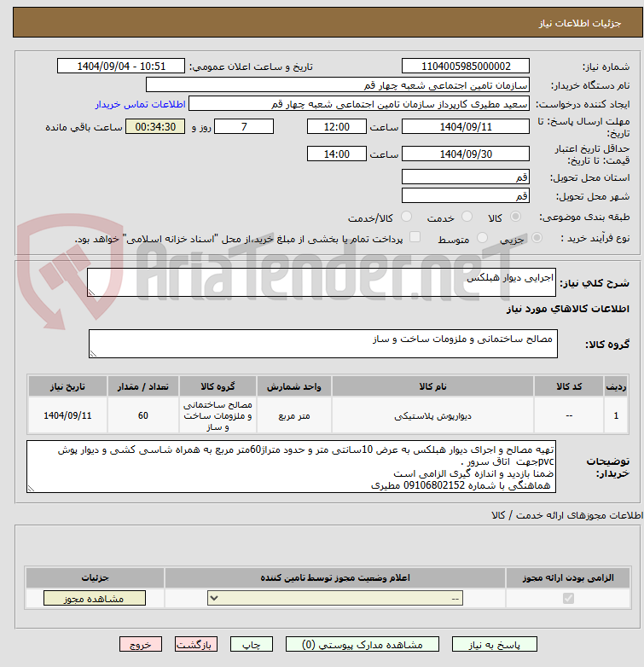The image size is (644, 667).
Task: Click the resize handle of the description textarea
Action: pyautogui.click(x=91, y=293)
